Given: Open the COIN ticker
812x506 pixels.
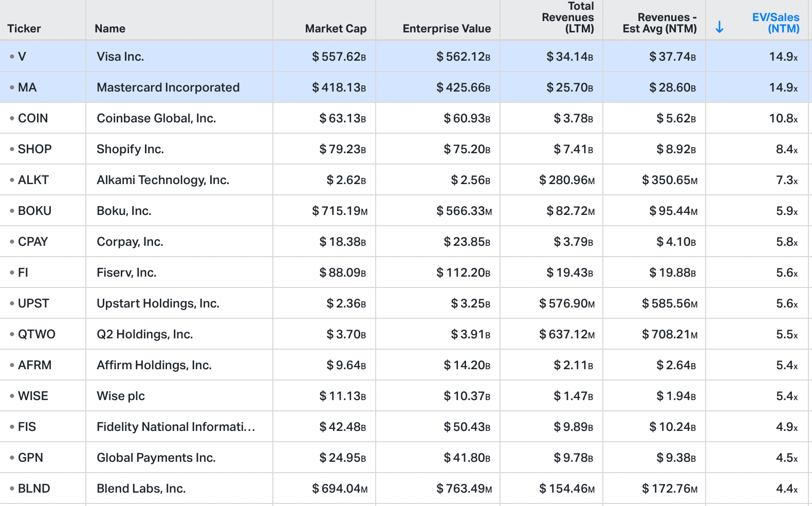Looking at the screenshot, I should 33,118.
